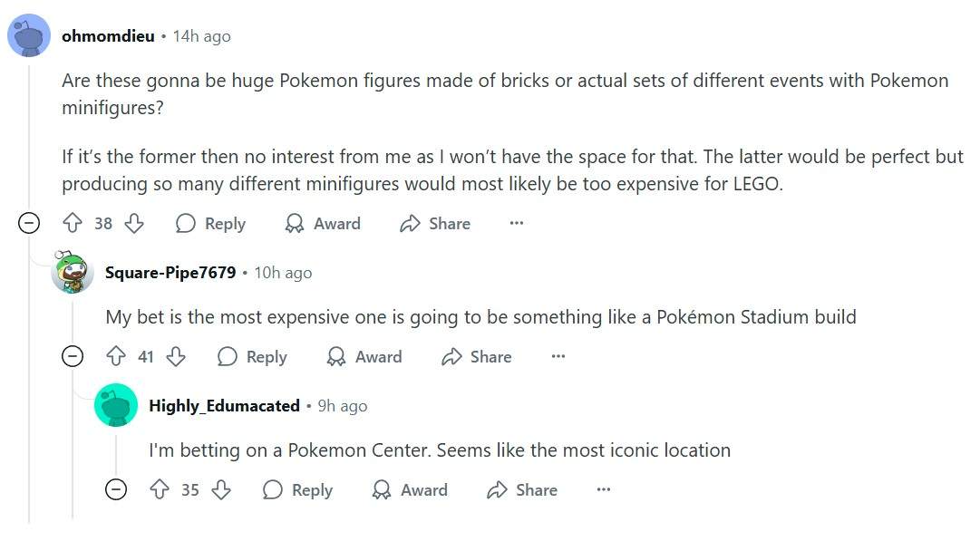Share ohmomdieu's comment
The image size is (980, 551).
pos(436,224)
